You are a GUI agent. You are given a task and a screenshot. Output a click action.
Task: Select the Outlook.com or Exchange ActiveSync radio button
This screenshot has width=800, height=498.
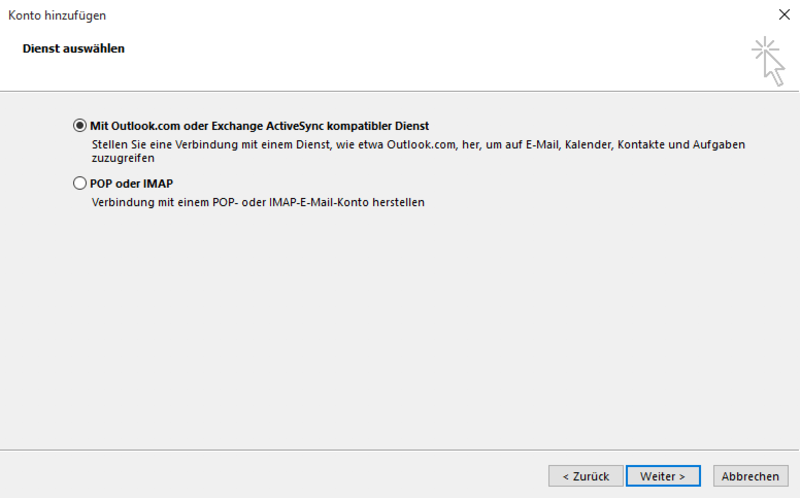(x=80, y=126)
